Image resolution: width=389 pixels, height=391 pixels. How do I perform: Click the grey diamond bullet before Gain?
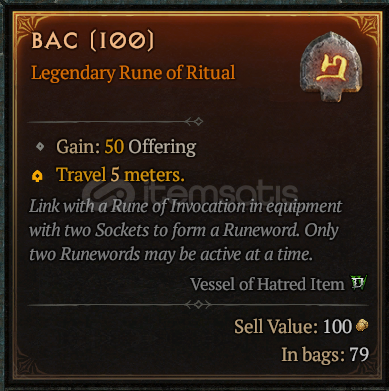[40, 146]
